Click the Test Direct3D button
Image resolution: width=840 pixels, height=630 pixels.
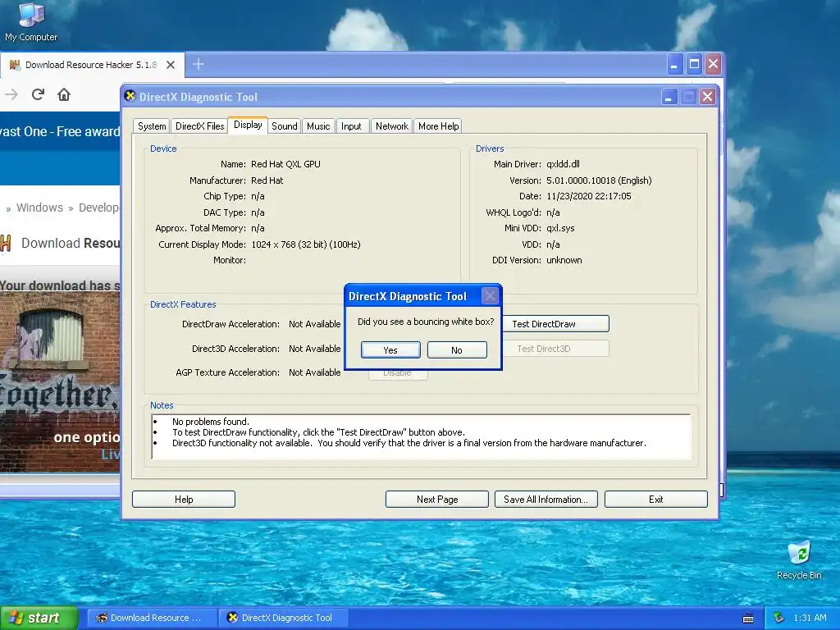click(555, 348)
